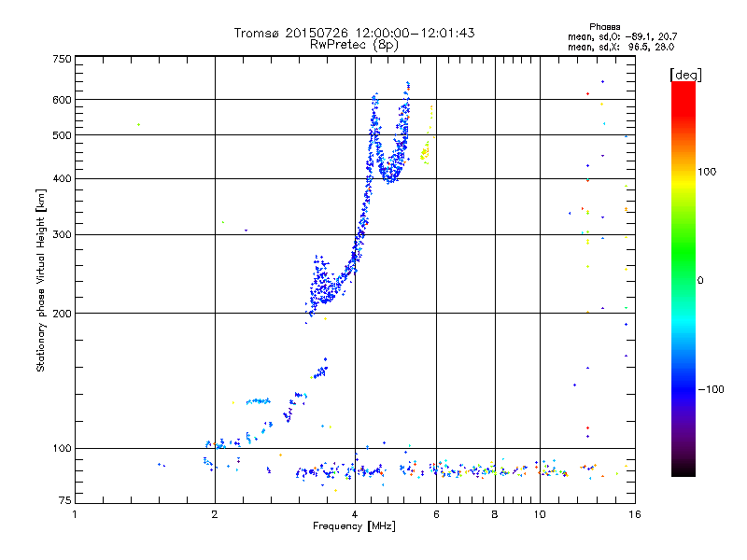Screen dimensions: 747x560
Task: Click the colorbar tick label '-100'
Action: pos(711,389)
